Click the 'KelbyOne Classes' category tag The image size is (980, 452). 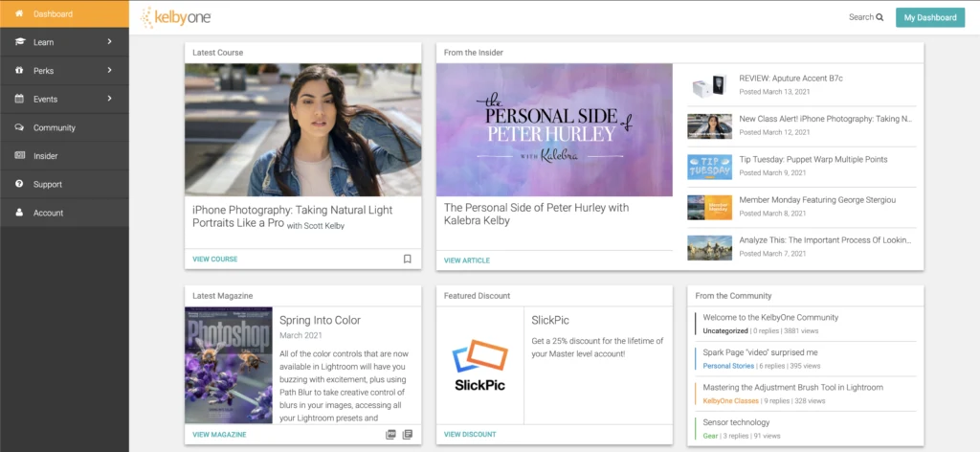(730, 400)
